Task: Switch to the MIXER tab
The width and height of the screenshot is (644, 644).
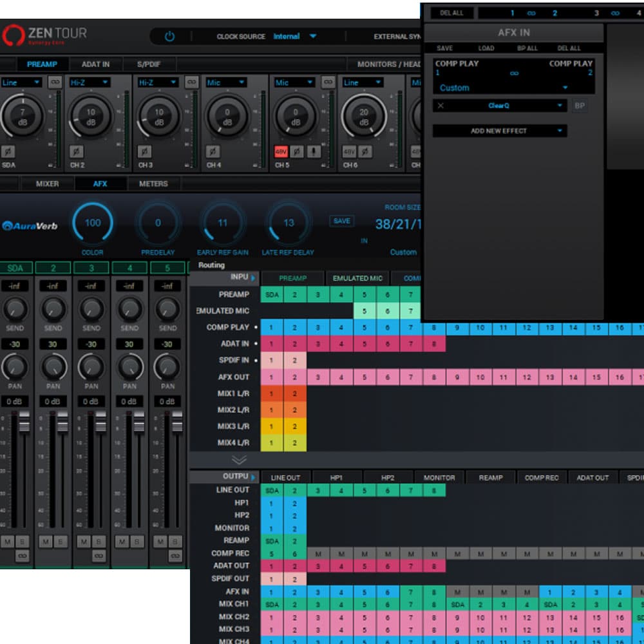Action: [47, 184]
